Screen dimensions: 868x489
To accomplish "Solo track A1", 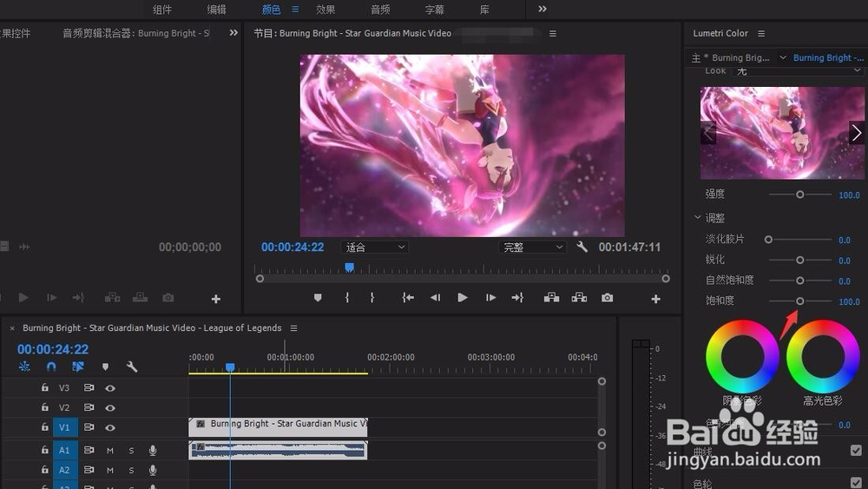I will pyautogui.click(x=131, y=450).
